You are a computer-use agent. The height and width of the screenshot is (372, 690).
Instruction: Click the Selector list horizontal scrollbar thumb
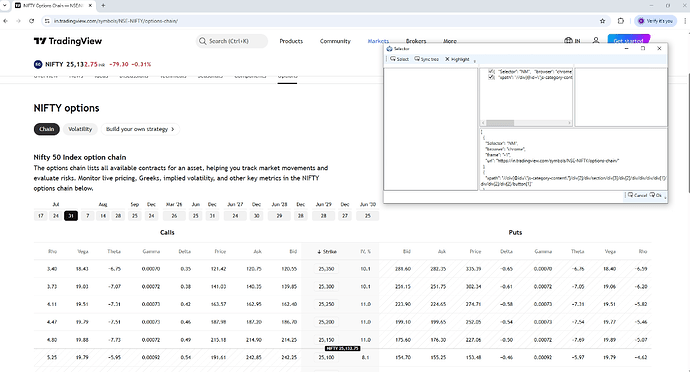[x=500, y=123]
